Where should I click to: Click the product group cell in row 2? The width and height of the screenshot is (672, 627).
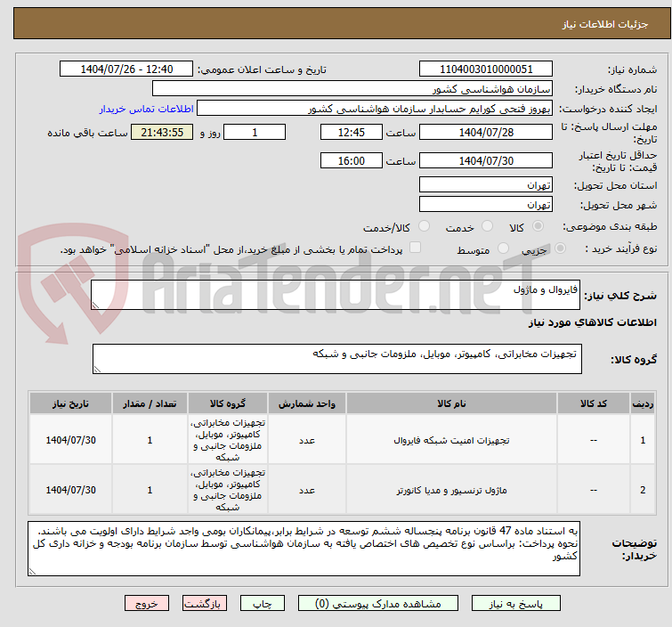228,490
